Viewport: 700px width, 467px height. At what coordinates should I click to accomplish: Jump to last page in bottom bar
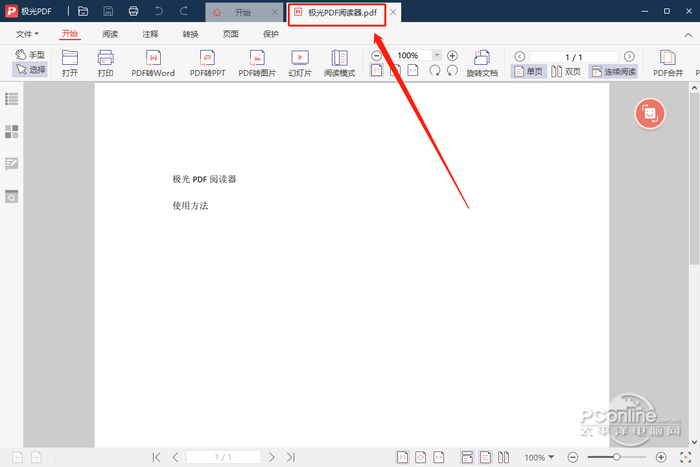(291, 457)
